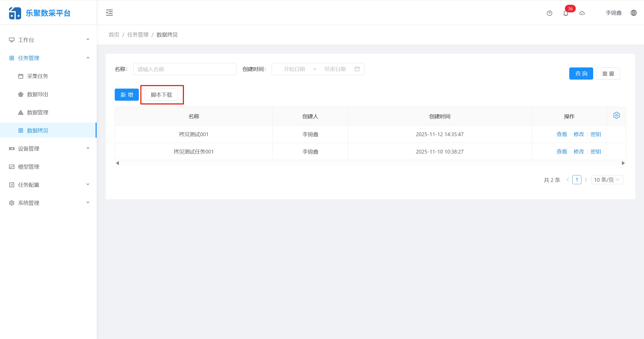Open 模型管理 in the sidebar

pos(29,167)
